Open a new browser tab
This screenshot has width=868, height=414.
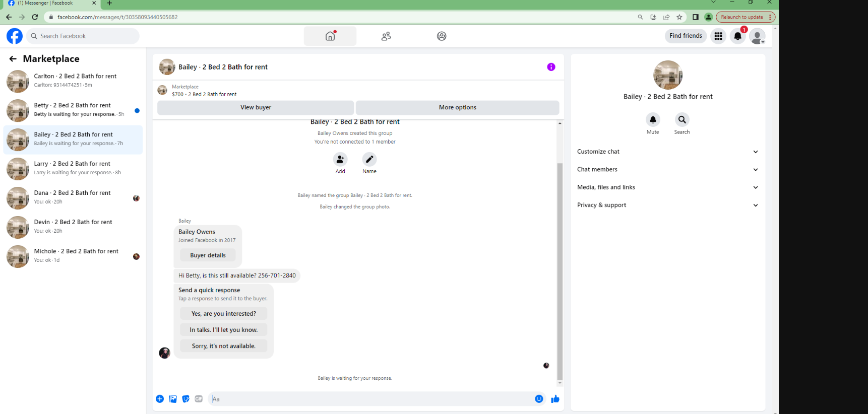click(x=109, y=3)
